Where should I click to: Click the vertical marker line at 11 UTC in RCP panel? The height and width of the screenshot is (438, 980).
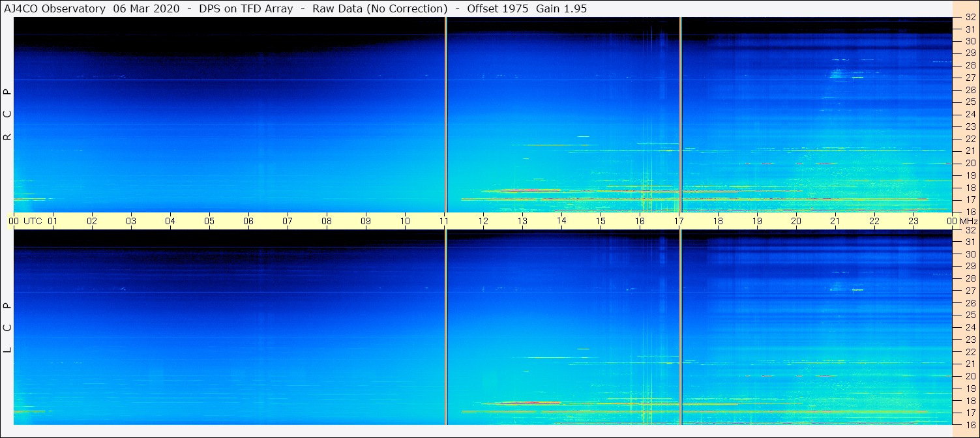(x=446, y=115)
